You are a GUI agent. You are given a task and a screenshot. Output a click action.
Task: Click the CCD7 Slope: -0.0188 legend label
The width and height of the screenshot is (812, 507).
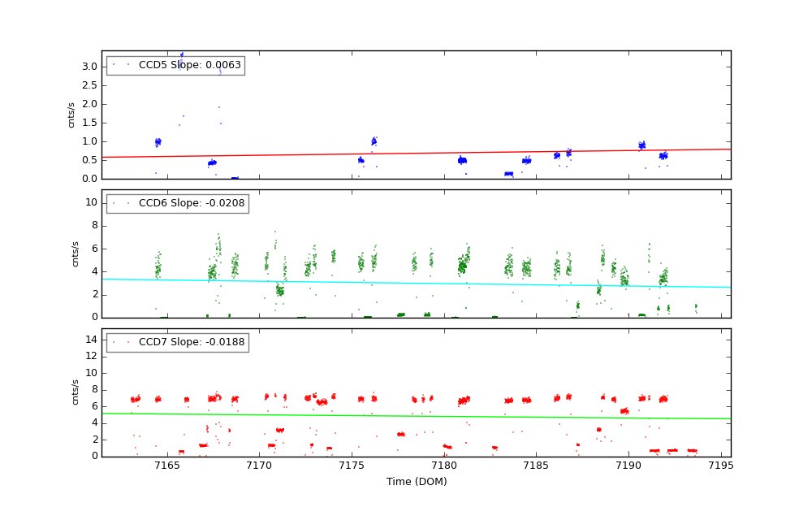192,342
